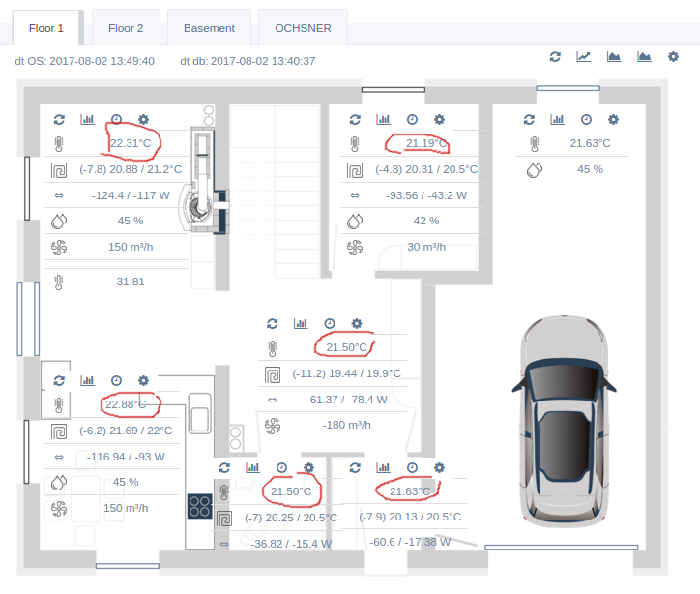This screenshot has height=594, width=700.
Task: Open clock schedule for the -180 m³/h room
Action: point(330,324)
